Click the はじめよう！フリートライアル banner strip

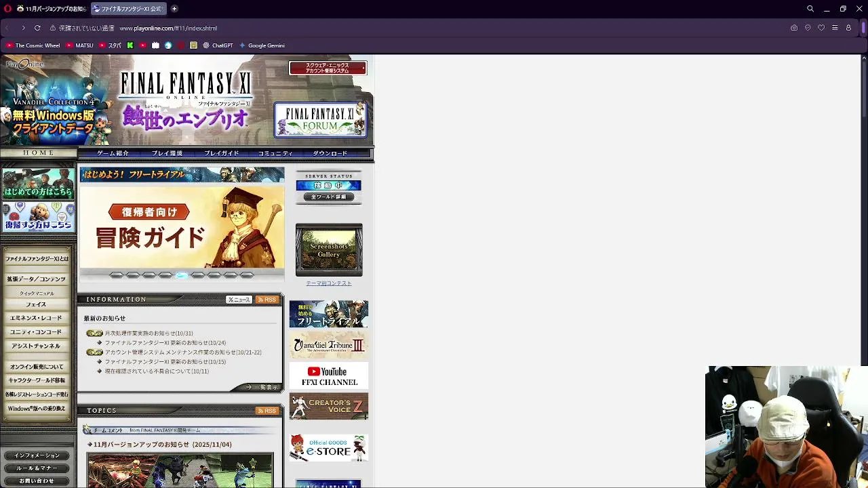pyautogui.click(x=182, y=175)
